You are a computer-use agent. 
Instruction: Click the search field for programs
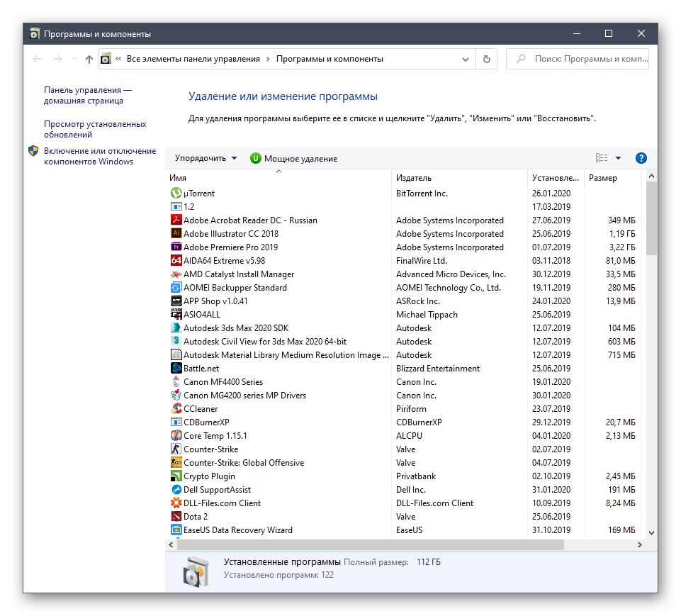click(585, 60)
